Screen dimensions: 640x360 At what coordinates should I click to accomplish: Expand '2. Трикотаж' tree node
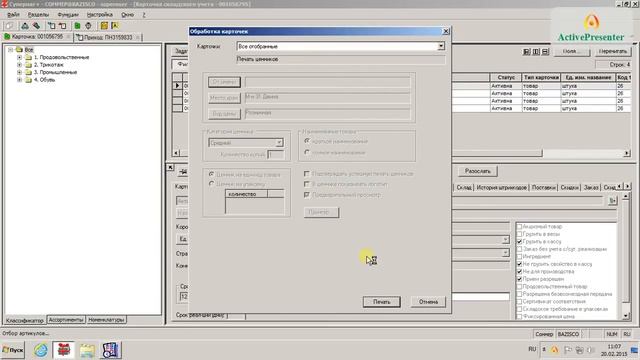coord(19,65)
